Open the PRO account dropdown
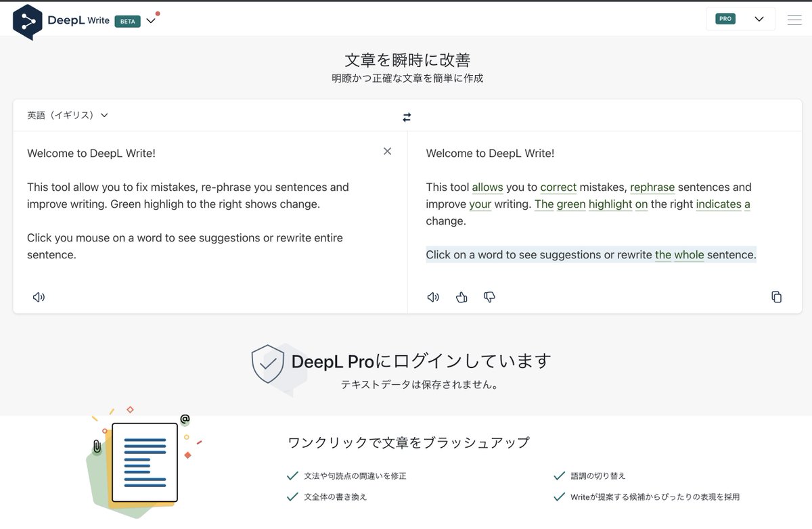This screenshot has height=529, width=812. (740, 19)
